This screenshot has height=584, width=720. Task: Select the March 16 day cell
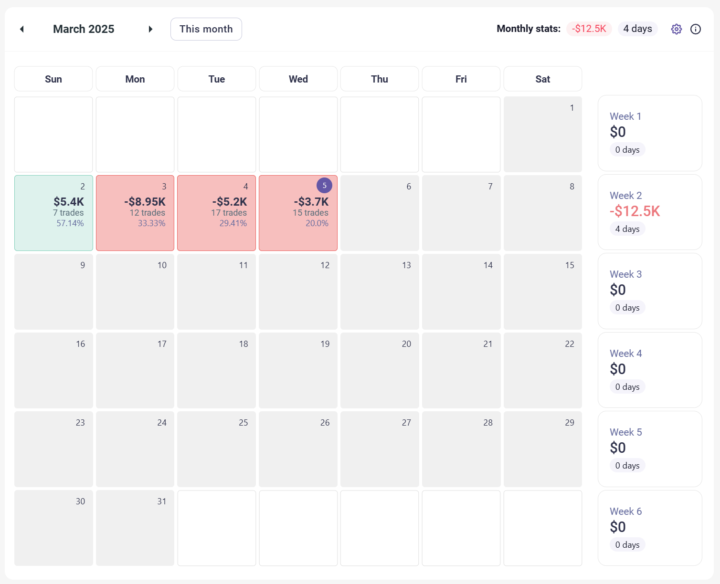click(53, 370)
